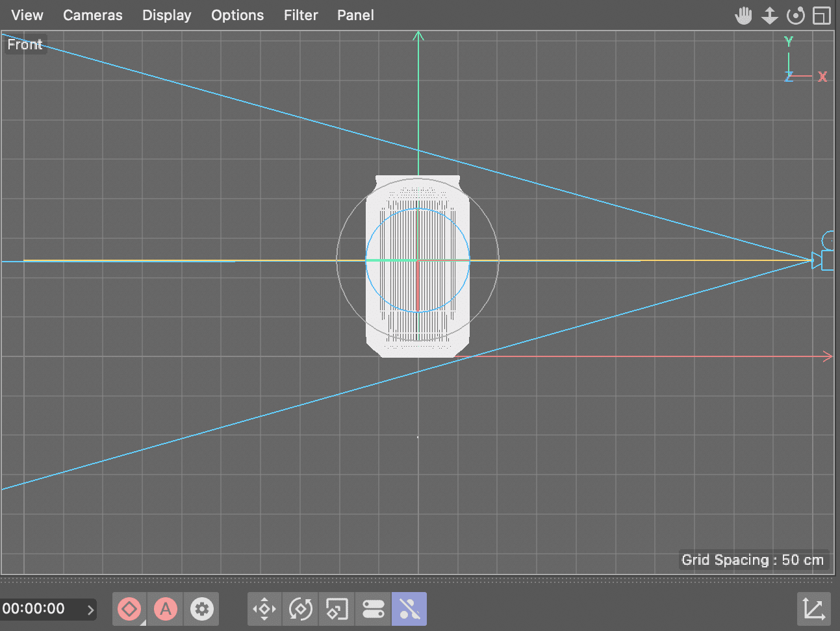Click the 00:00:00 timecode field

coord(34,609)
